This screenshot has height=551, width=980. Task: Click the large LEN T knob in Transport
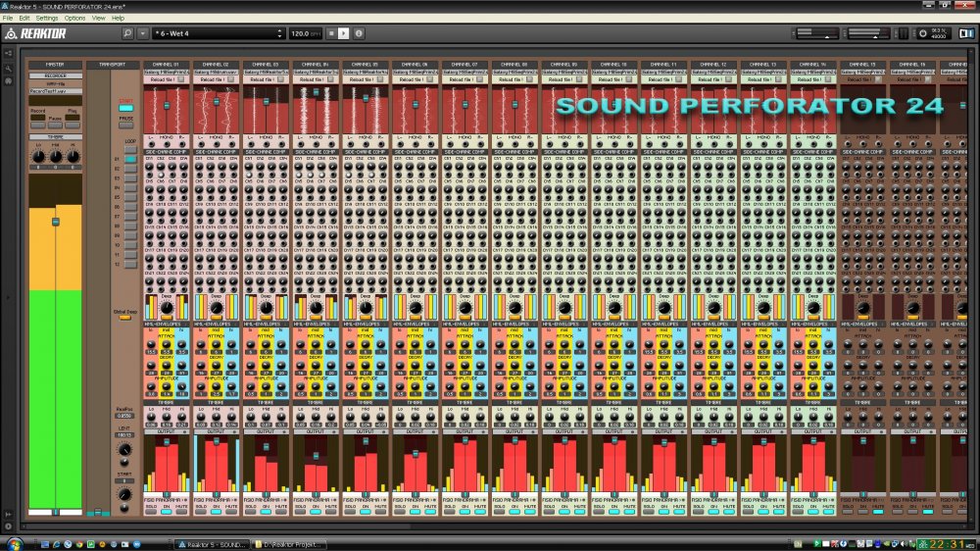click(x=124, y=450)
